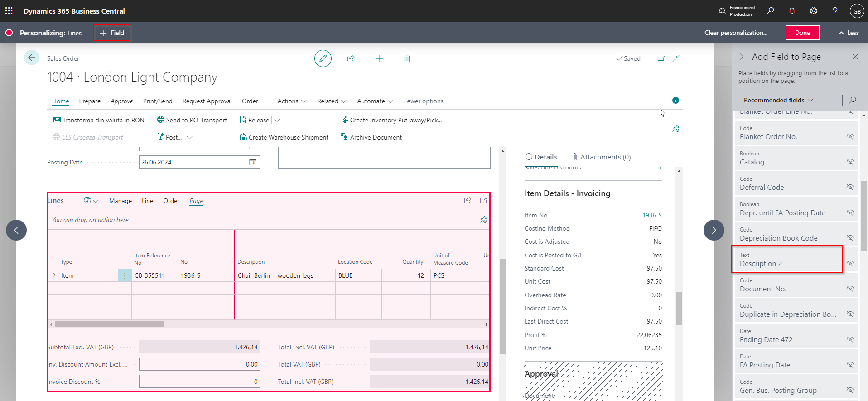Screen dimensions: 868x401
Task: Click the FactBox pane vertical scrollbar
Action: pos(679,308)
